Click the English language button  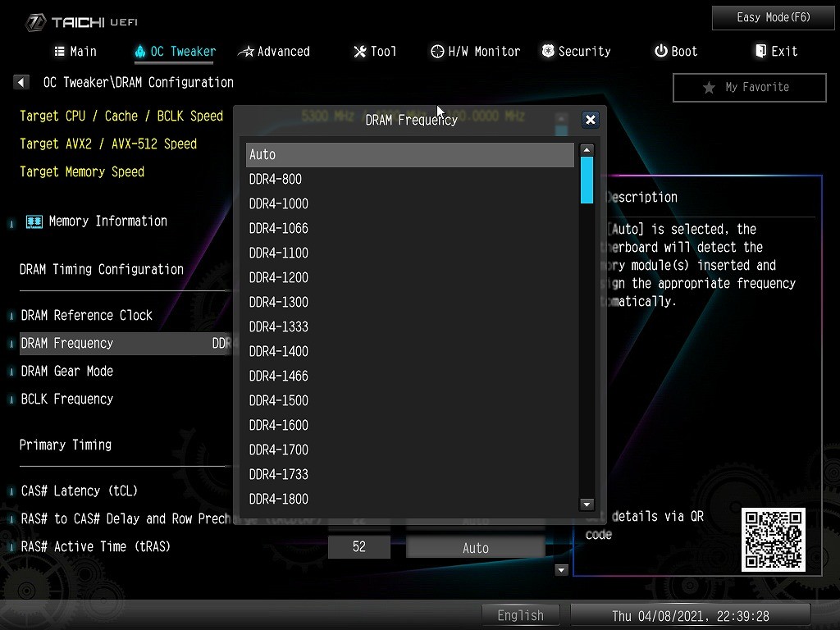(520, 615)
